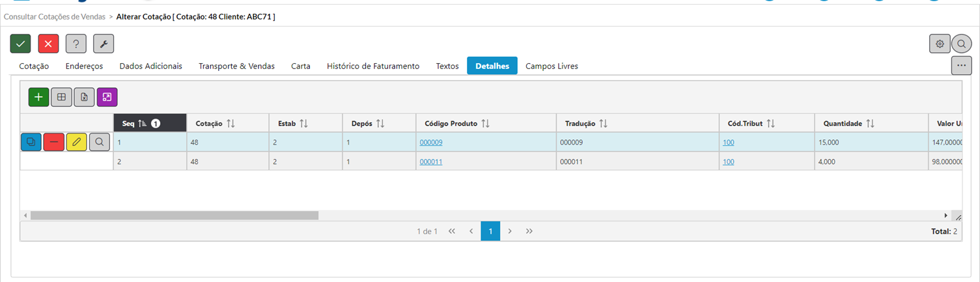
Task: Edit row 1 with the yellow pencil button
Action: (x=76, y=142)
